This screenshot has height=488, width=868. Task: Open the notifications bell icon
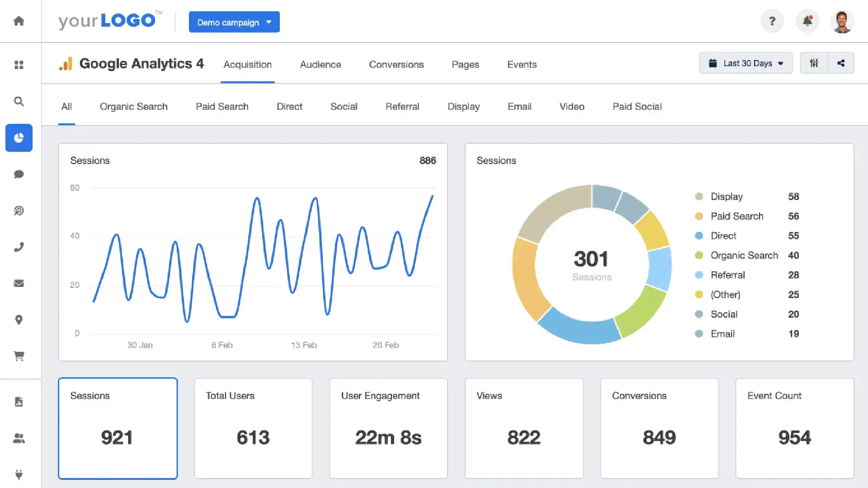coord(807,21)
